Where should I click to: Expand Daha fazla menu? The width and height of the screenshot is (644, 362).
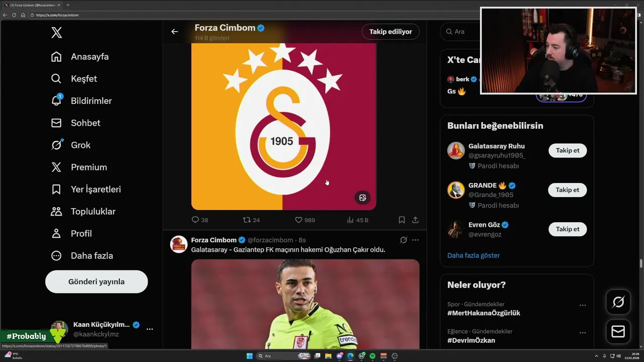[82, 256]
